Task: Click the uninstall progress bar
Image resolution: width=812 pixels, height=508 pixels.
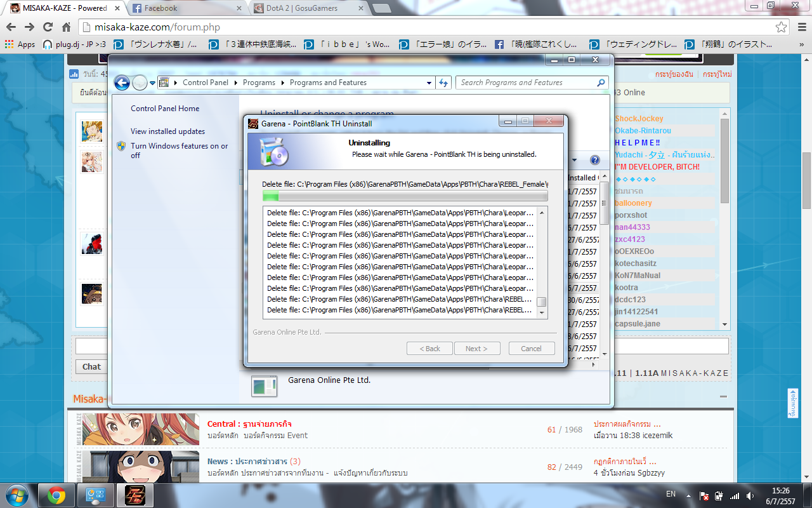Action: click(405, 196)
